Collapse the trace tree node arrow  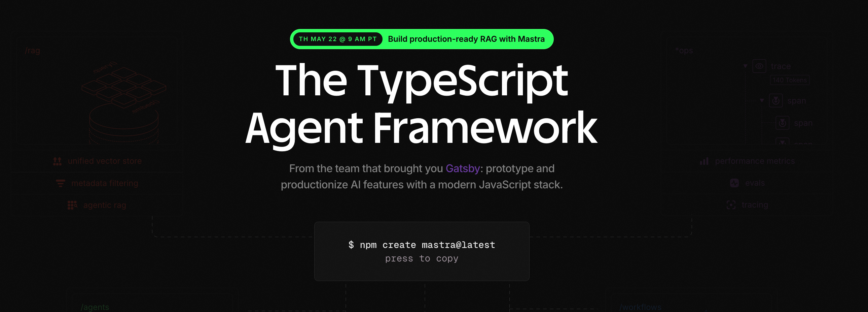(x=745, y=66)
